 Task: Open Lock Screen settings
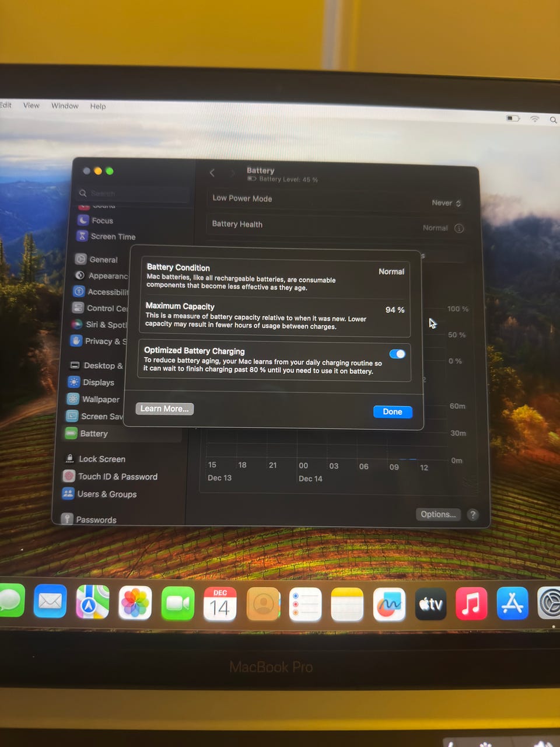[95, 459]
